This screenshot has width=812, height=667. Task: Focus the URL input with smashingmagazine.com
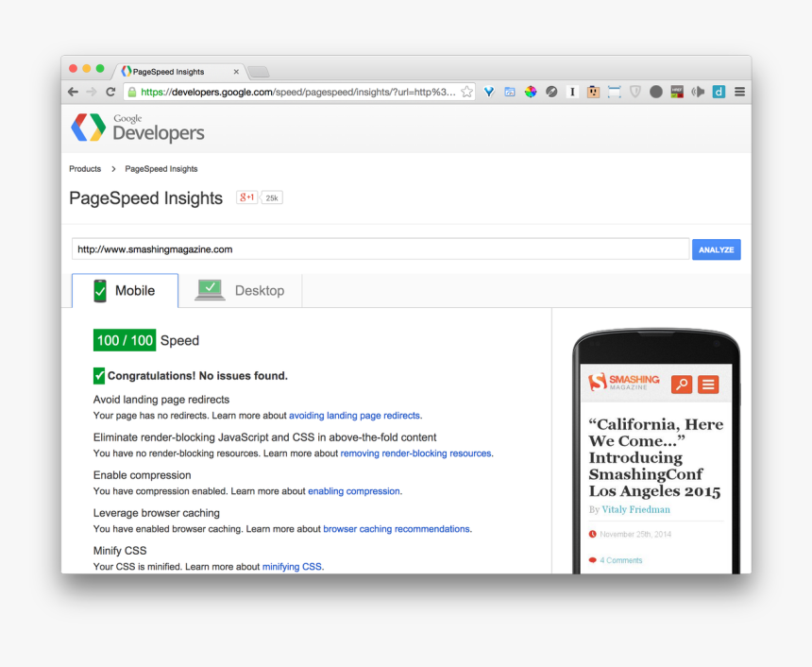click(x=381, y=249)
